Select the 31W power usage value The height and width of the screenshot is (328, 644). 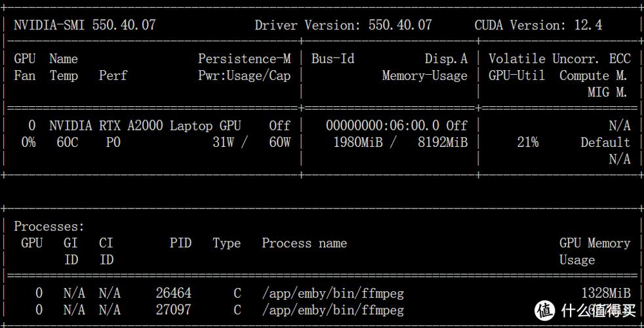pos(223,142)
